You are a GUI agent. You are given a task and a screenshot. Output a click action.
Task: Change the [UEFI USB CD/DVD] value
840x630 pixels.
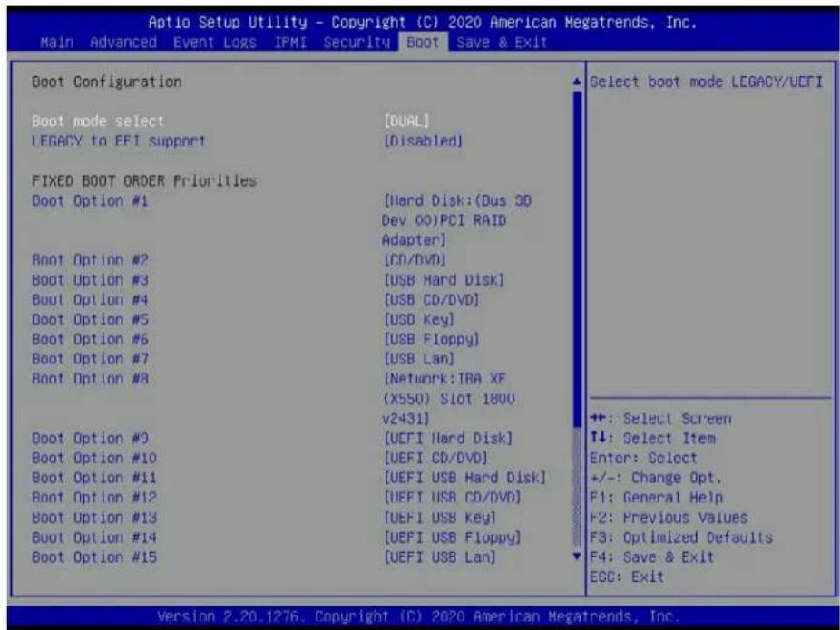tap(452, 498)
